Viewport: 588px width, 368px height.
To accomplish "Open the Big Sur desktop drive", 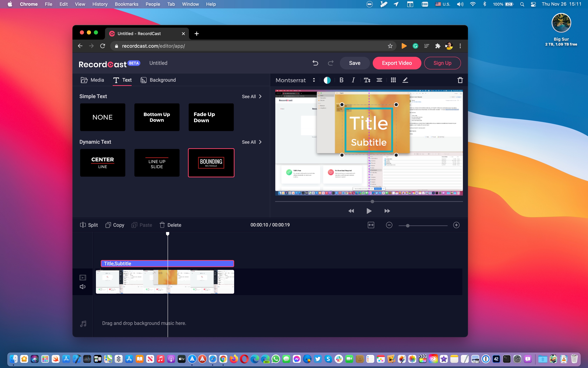I will [x=561, y=29].
